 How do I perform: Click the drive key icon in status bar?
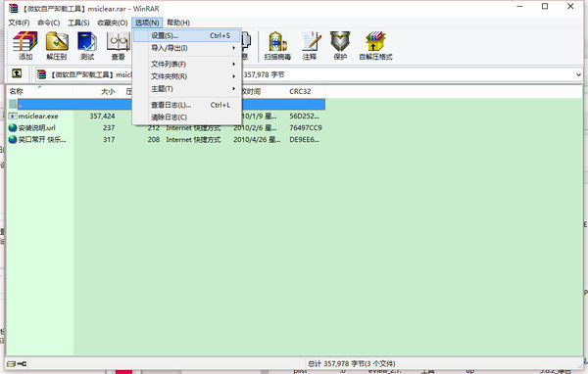coord(17,363)
